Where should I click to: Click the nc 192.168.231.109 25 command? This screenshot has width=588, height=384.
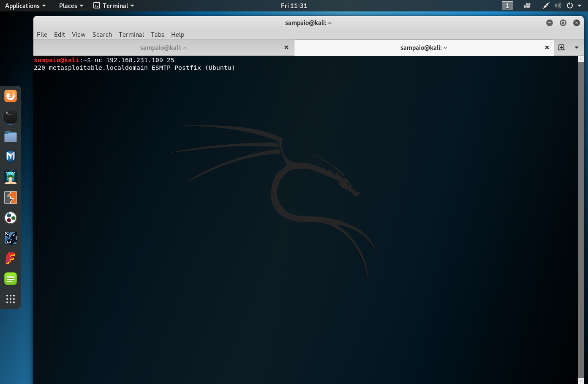[x=134, y=60]
